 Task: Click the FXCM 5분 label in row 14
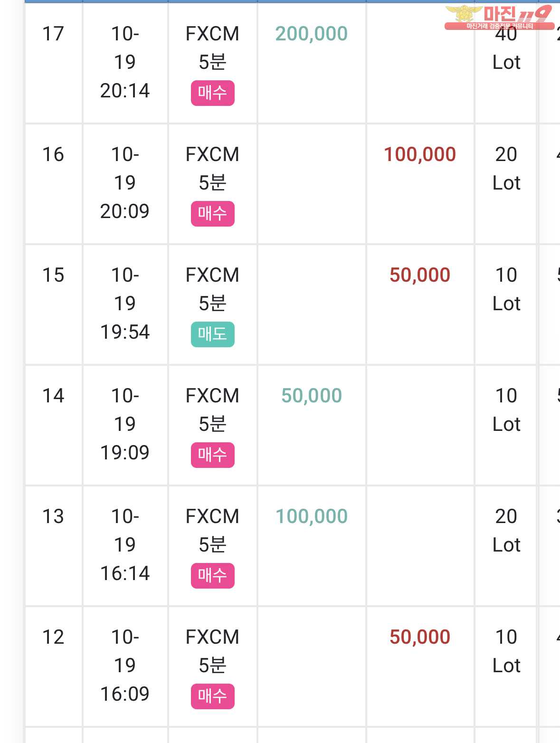click(x=212, y=410)
